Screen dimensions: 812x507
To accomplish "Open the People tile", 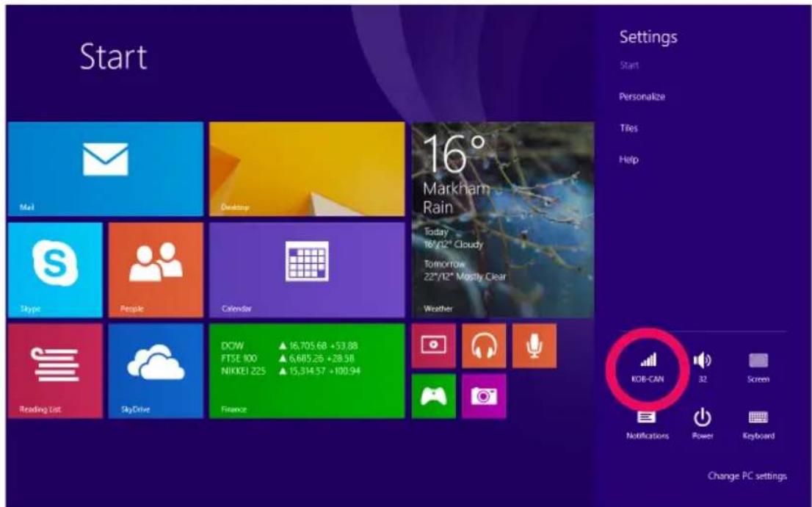I will [x=156, y=270].
